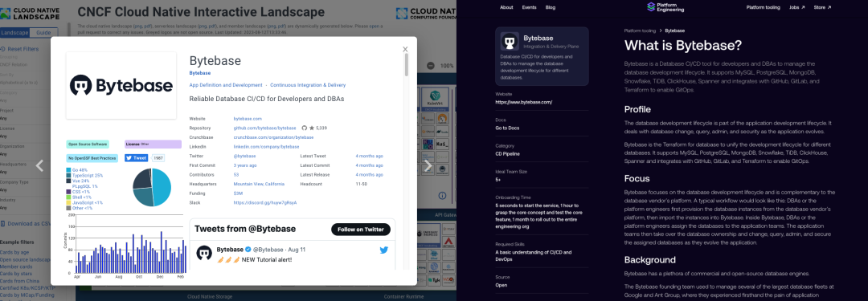Follow Bytebase on Twitter button
This screenshot has width=868, height=301.
(x=360, y=230)
